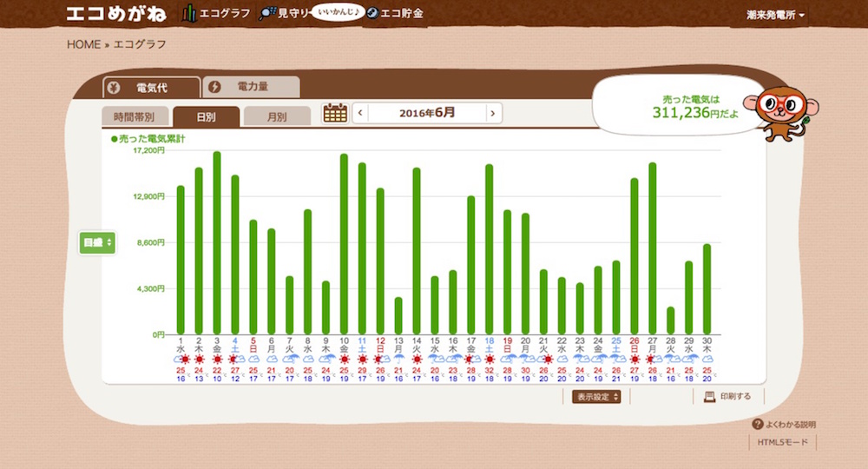Click the monkey mascot character

pyautogui.click(x=785, y=111)
